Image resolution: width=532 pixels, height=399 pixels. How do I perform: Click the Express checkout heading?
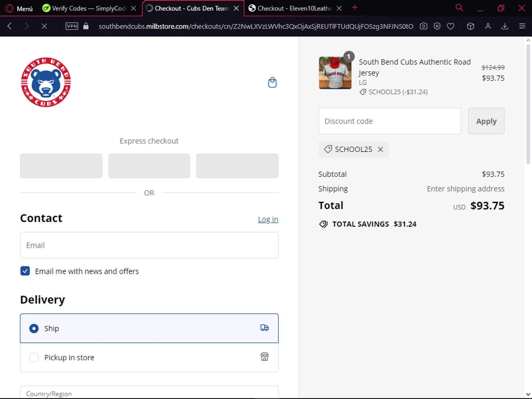tap(149, 141)
